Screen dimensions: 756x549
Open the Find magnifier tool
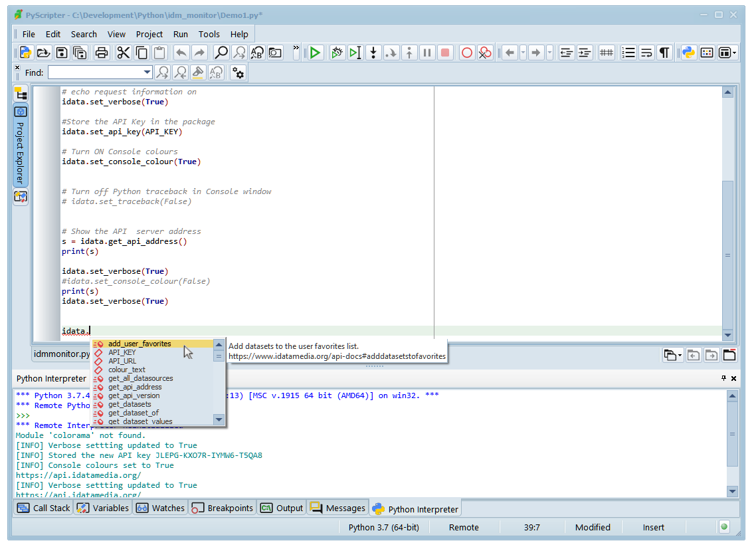pos(221,53)
